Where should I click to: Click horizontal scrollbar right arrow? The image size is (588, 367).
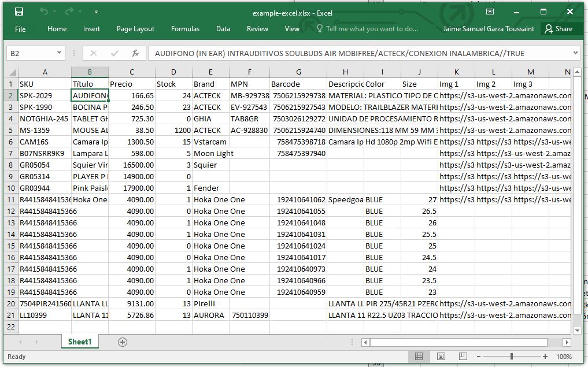coord(567,342)
